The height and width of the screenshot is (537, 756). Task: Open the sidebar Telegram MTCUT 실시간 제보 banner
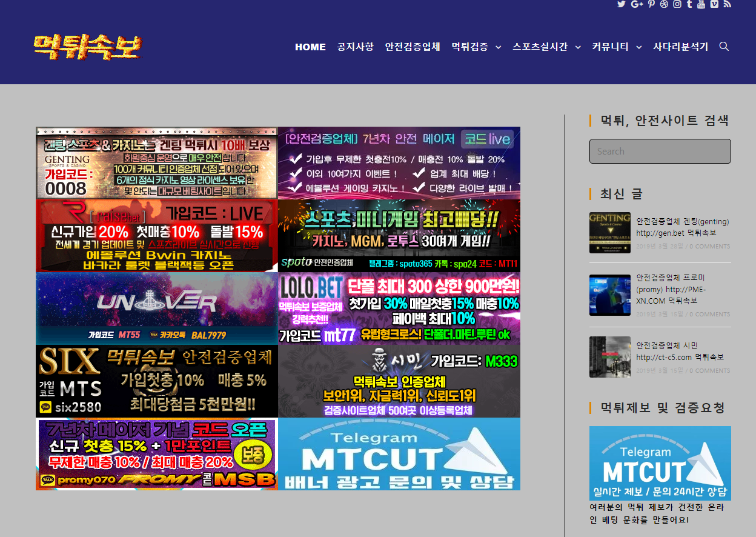click(x=660, y=463)
